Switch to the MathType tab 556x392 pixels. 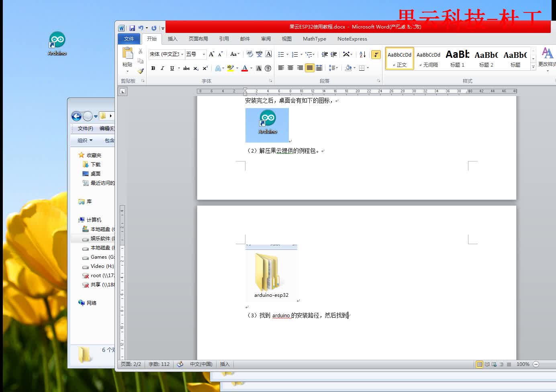pyautogui.click(x=315, y=39)
